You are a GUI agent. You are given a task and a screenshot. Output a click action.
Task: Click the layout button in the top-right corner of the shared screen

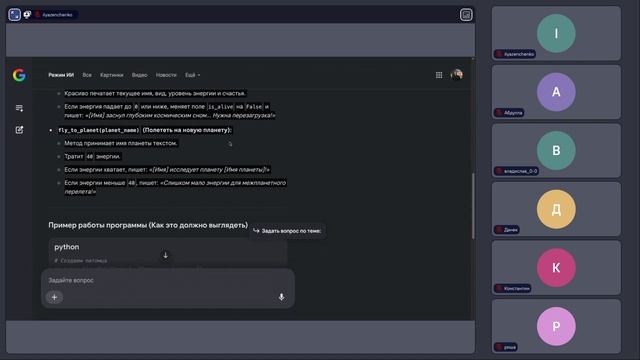coord(466,15)
